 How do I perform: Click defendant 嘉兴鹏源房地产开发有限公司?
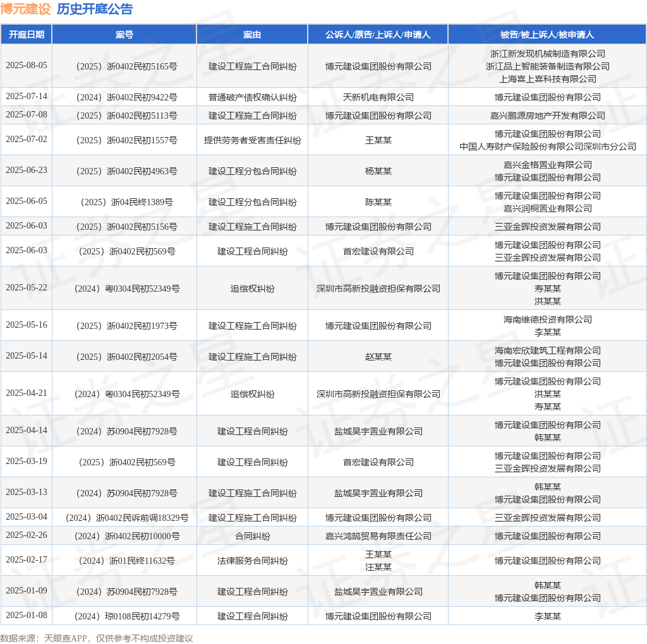[x=548, y=116]
